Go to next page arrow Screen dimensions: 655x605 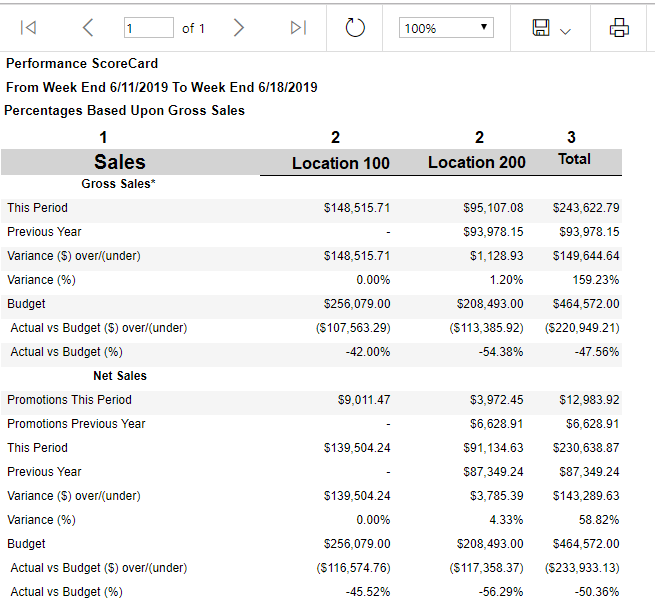pyautogui.click(x=238, y=28)
